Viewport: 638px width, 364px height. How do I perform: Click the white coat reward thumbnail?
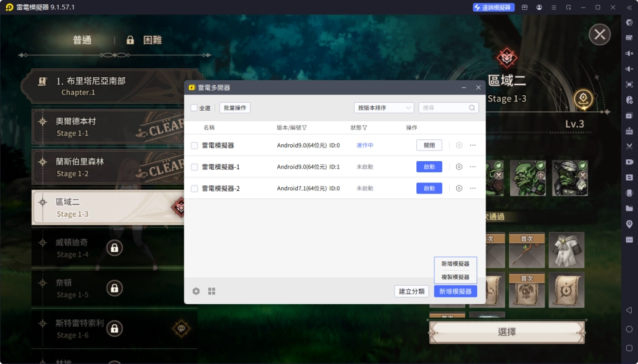tap(566, 250)
